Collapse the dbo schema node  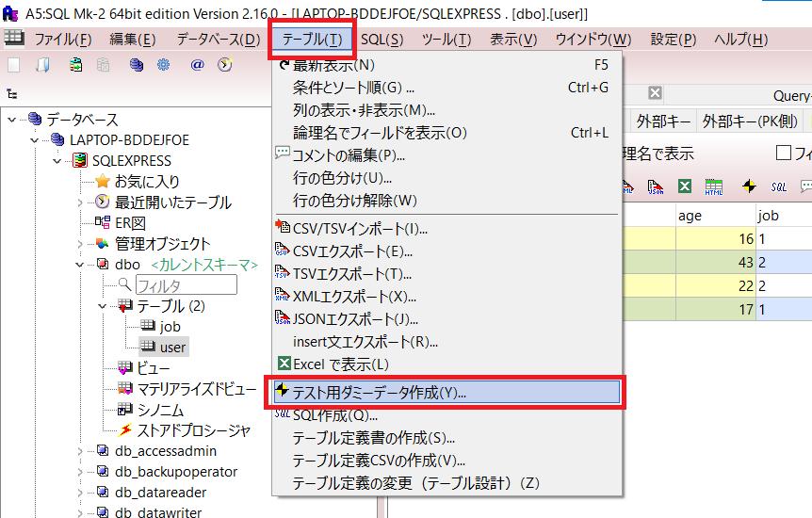[80, 265]
